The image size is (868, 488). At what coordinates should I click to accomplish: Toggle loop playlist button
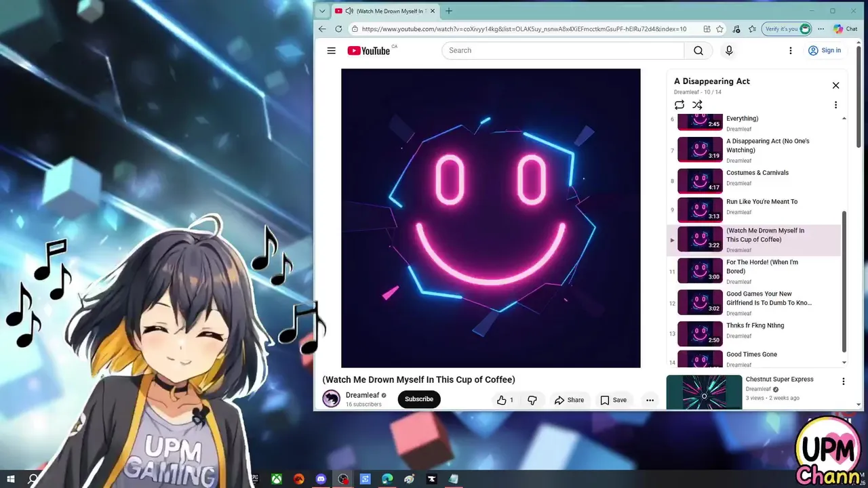click(x=679, y=105)
